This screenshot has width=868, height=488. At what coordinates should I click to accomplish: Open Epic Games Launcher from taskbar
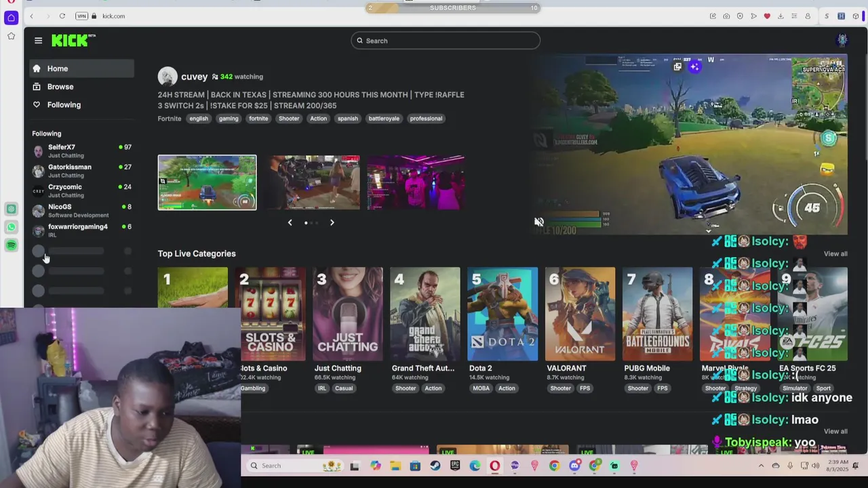click(455, 466)
